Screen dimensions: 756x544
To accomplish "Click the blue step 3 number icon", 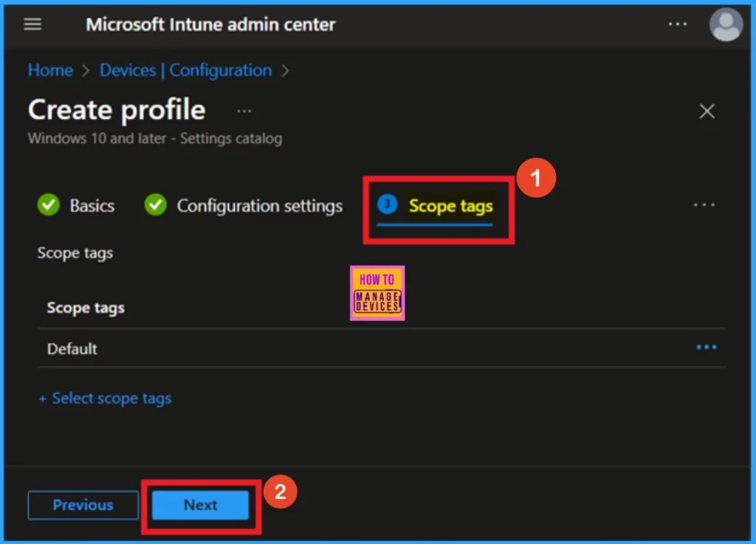I will point(387,204).
